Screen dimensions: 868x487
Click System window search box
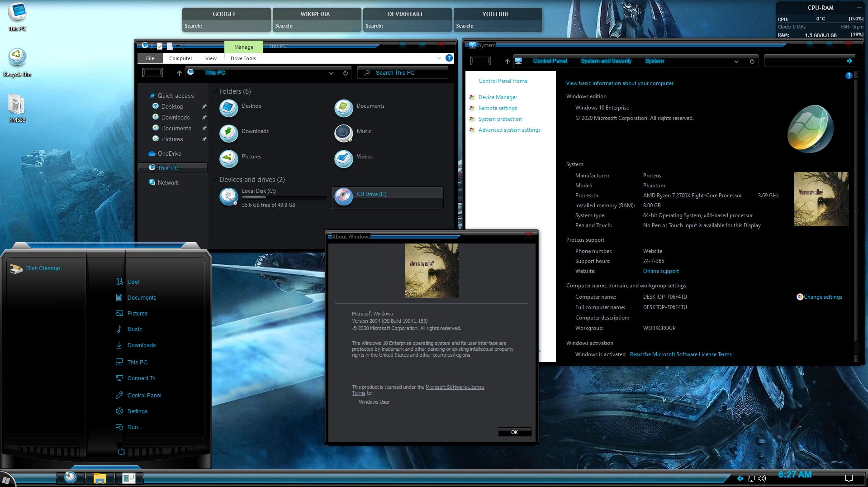point(809,61)
